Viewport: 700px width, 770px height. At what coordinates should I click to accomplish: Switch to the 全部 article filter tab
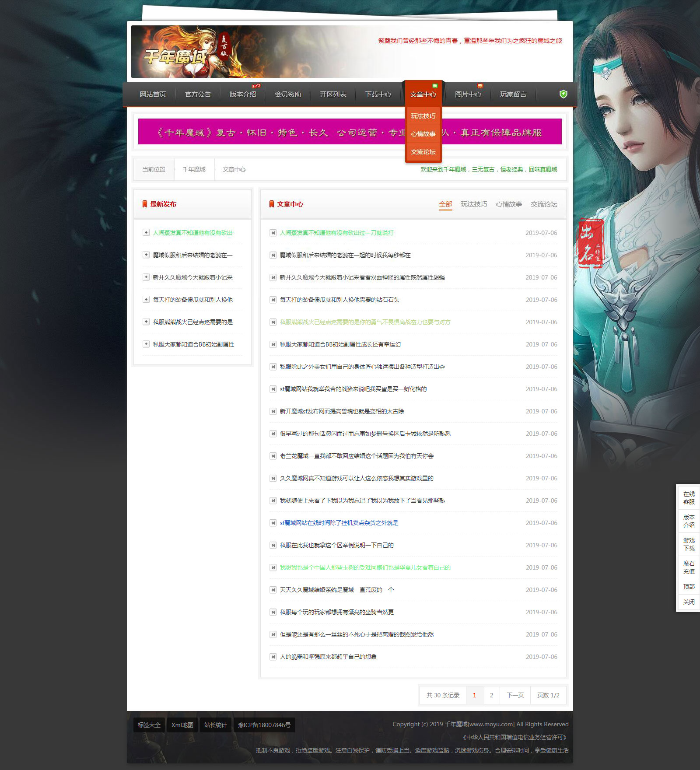coord(445,204)
